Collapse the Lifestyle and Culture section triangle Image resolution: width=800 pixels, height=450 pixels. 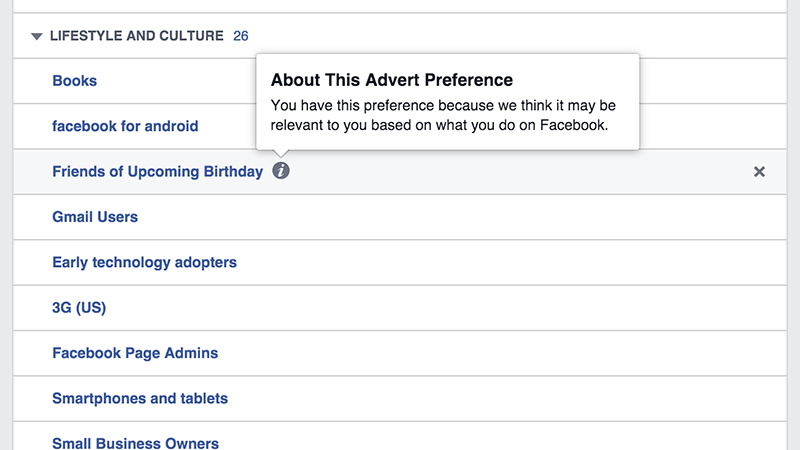[x=36, y=36]
